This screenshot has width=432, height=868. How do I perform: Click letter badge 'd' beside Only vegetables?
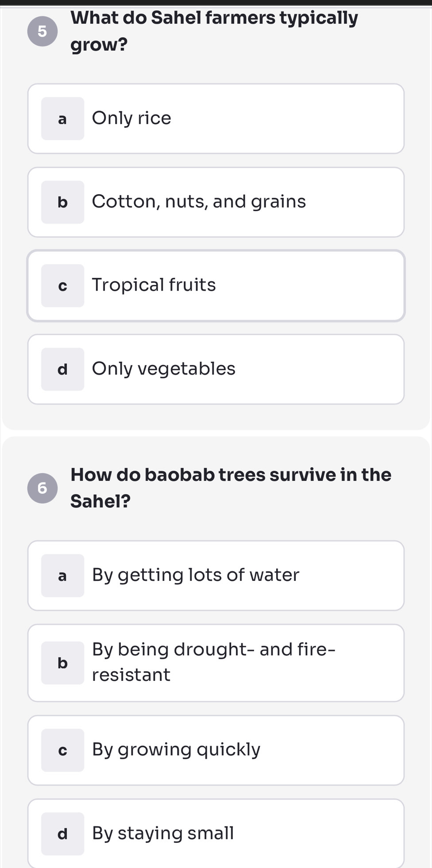(x=63, y=369)
